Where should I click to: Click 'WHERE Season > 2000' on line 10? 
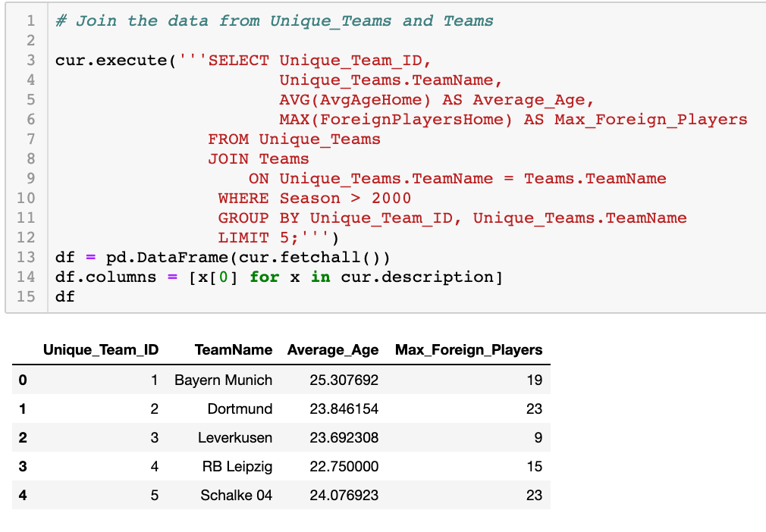[x=315, y=199]
